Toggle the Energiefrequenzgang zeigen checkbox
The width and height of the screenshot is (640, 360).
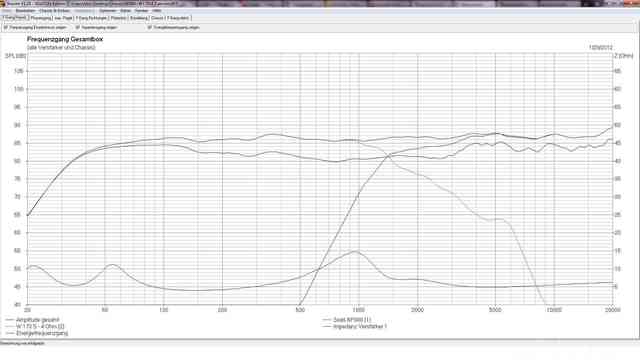[x=174, y=27]
